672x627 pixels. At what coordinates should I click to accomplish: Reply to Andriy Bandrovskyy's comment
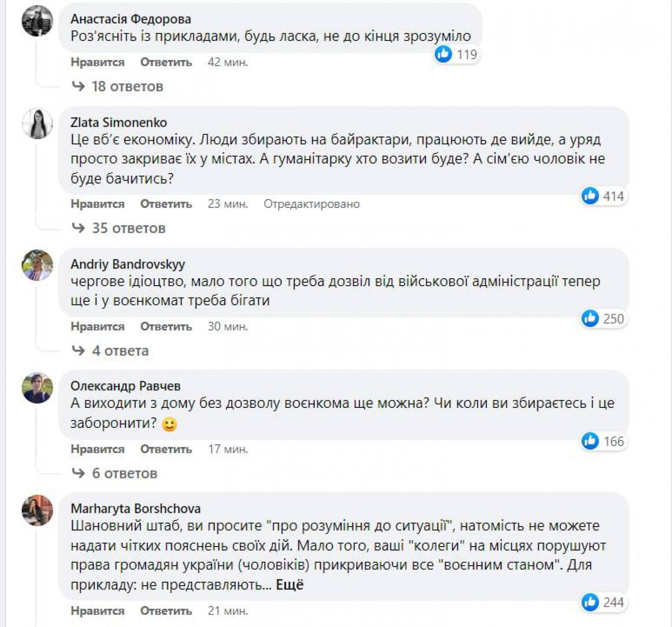166,326
